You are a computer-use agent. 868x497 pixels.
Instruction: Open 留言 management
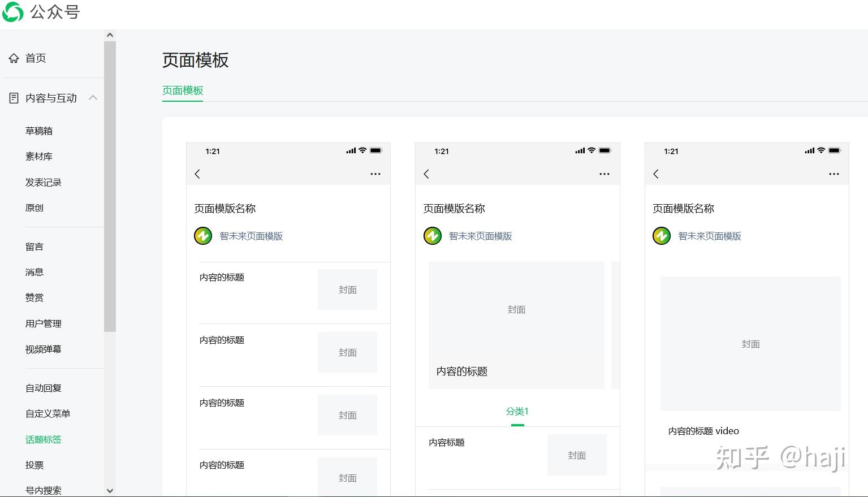point(34,247)
